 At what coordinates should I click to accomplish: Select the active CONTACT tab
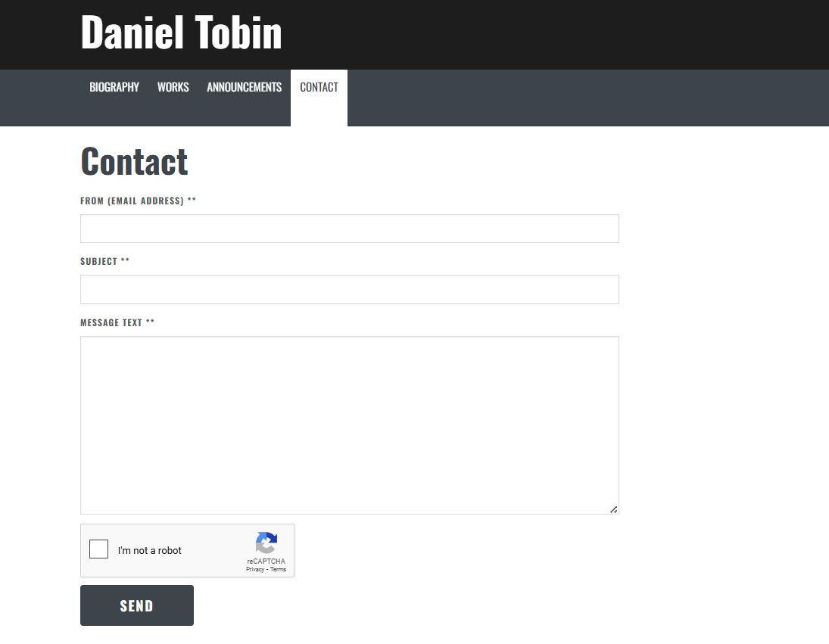(319, 86)
